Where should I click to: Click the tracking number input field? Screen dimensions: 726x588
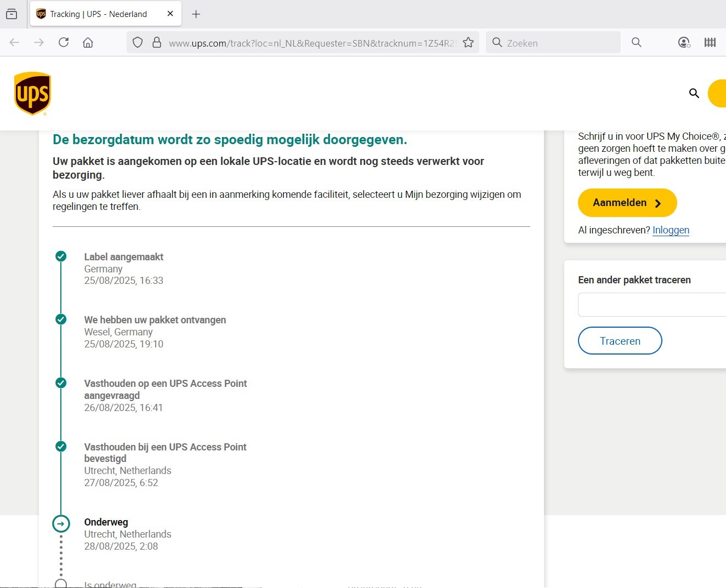click(x=652, y=305)
